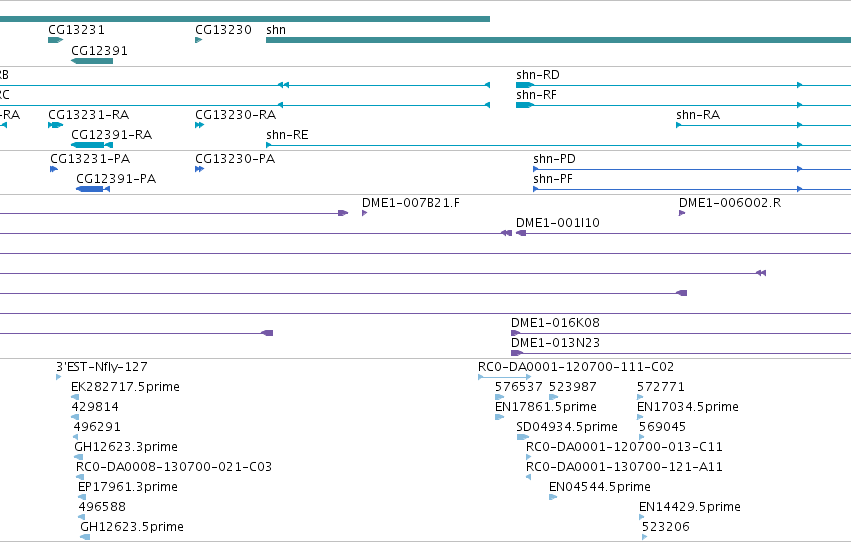Open the shn-RE transcript label

pyautogui.click(x=287, y=135)
